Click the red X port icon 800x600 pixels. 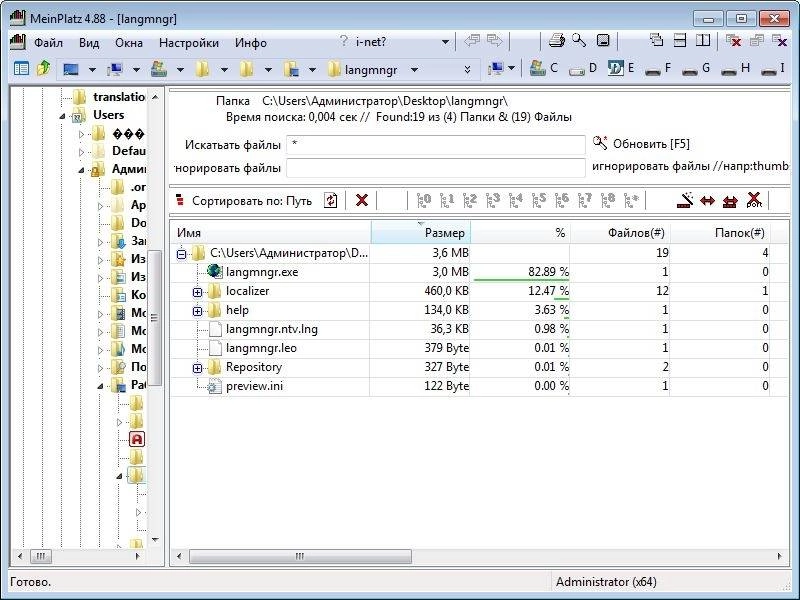[x=754, y=200]
